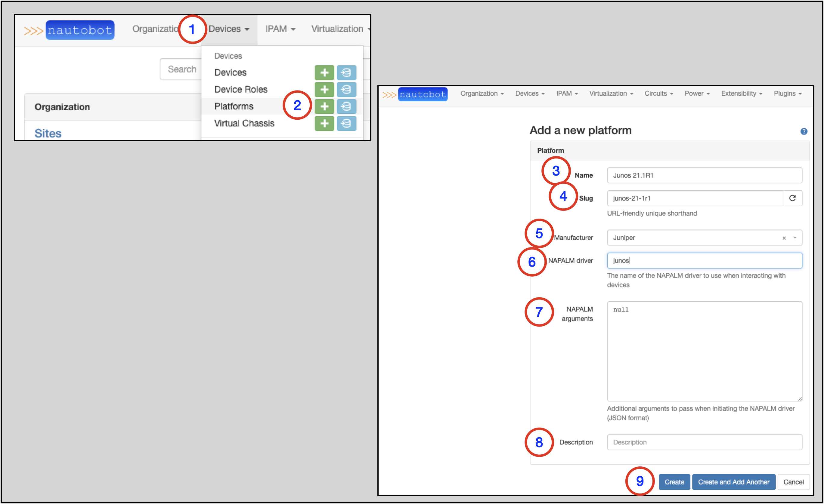Click the green add button for Devices
This screenshot has height=504, width=824.
pos(324,72)
